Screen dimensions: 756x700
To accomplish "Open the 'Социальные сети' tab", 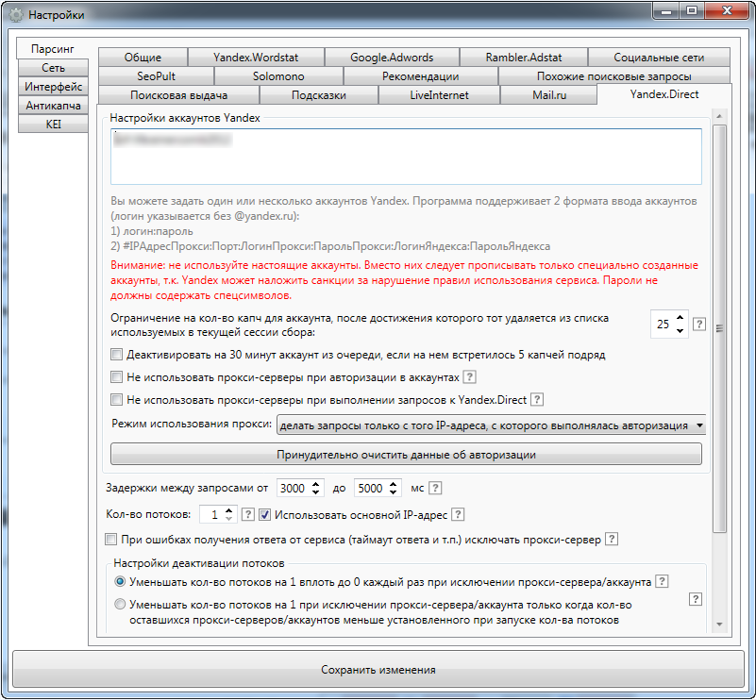I will (659, 58).
